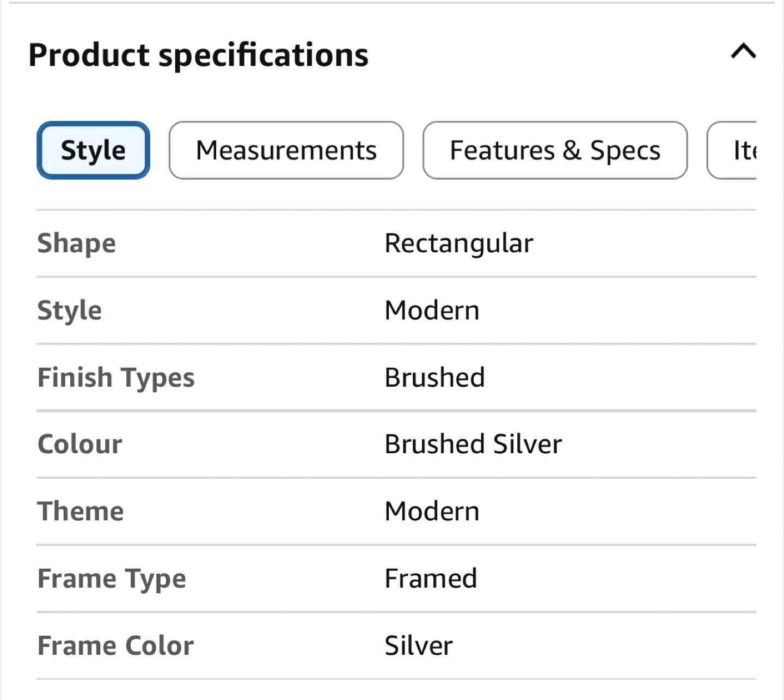Click the Finish Types label
Image resolution: width=784 pixels, height=700 pixels.
pos(116,378)
